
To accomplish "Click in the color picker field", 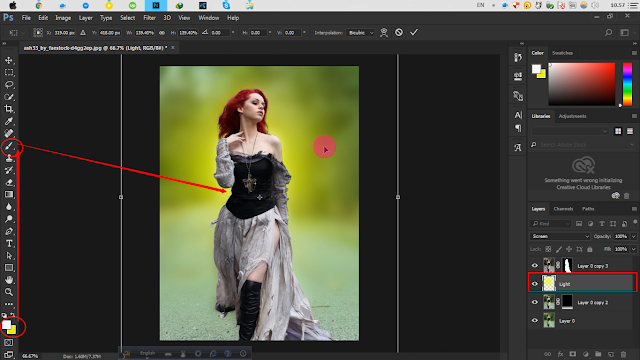I will (x=582, y=84).
